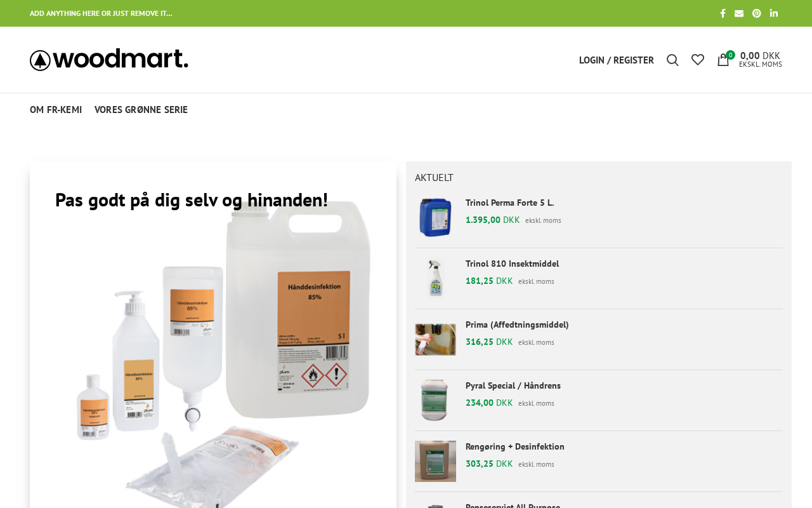Open Prima (Affedtningsmiddel) product link
The image size is (812, 508).
click(517, 324)
